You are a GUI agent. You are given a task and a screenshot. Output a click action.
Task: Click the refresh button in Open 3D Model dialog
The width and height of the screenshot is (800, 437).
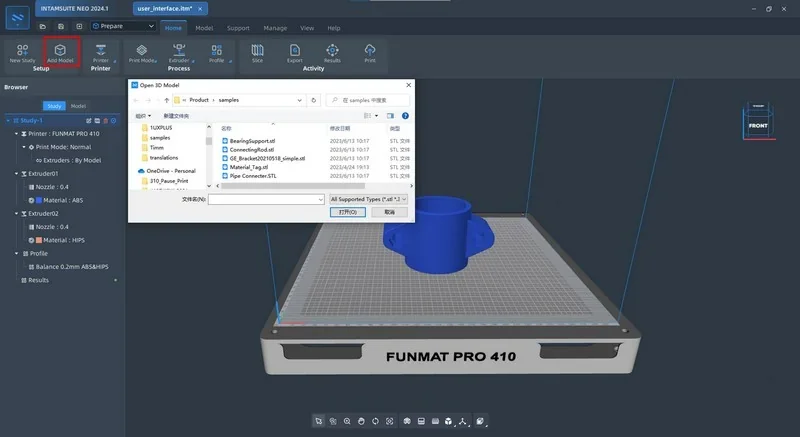314,100
